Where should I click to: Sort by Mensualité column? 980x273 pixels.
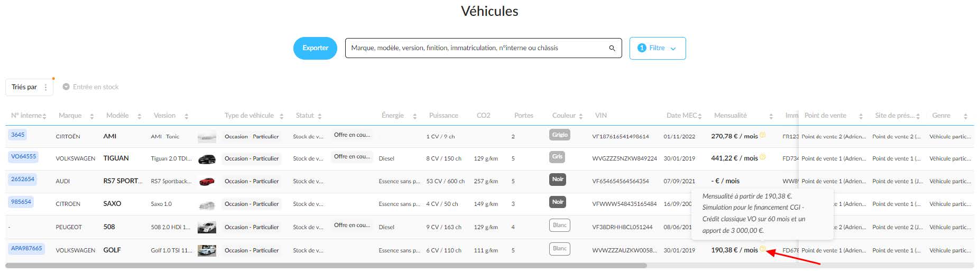tap(771, 116)
